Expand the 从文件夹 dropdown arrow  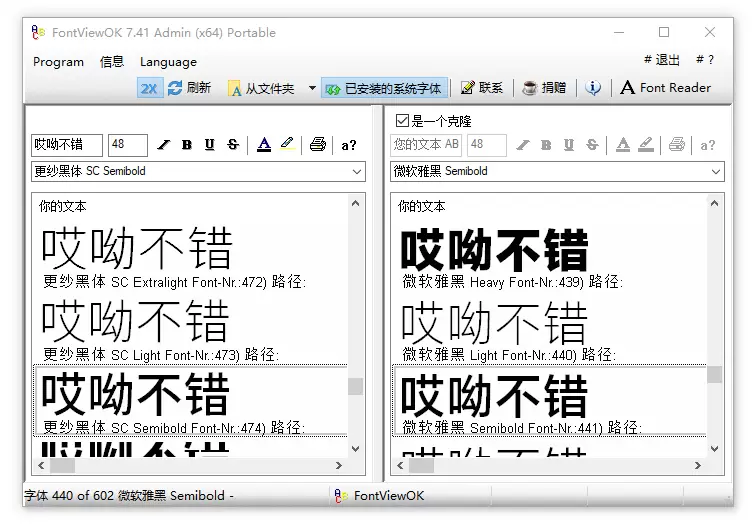pos(312,88)
